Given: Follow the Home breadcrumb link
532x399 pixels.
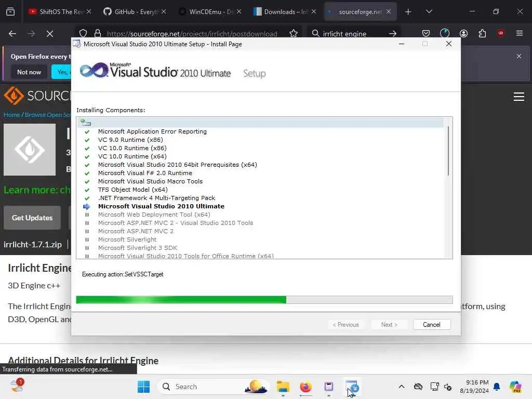Looking at the screenshot, I should click(x=11, y=115).
